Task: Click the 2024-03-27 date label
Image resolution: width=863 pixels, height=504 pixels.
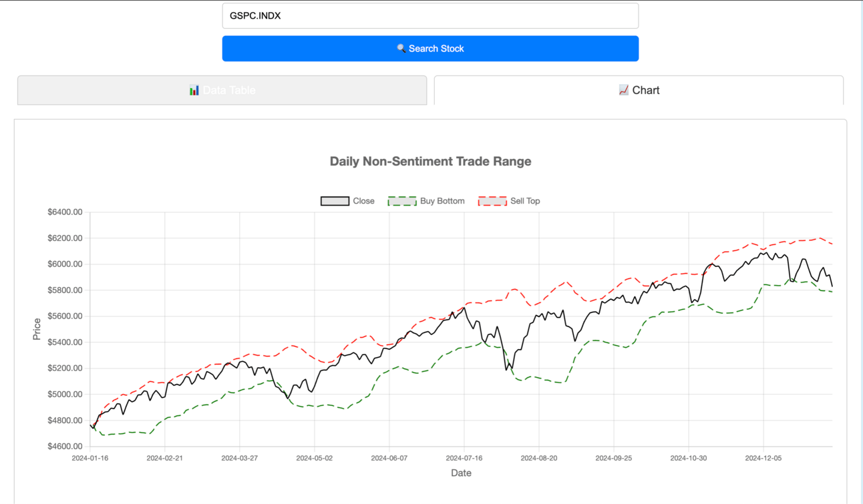Action: 240,459
